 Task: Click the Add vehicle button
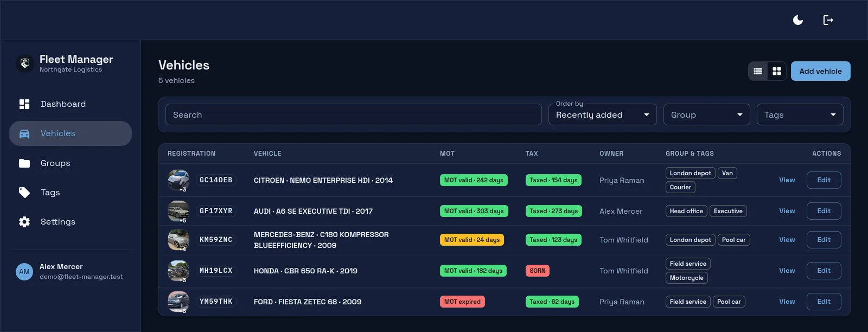[821, 71]
